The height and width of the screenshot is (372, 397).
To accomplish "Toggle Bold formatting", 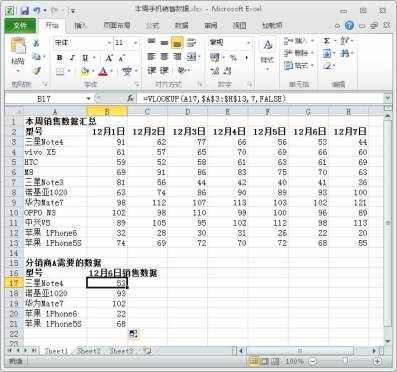I will click(59, 58).
